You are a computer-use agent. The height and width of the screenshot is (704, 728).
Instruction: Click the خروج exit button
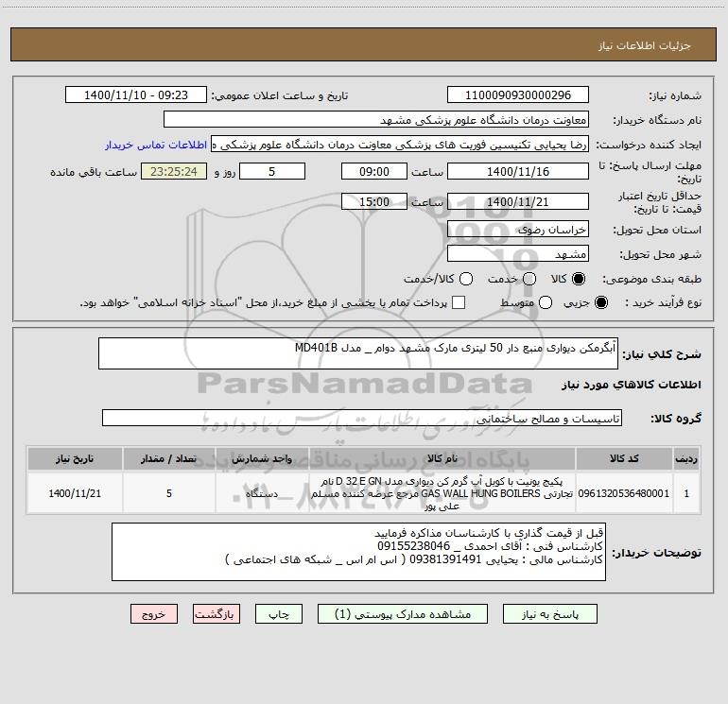point(154,614)
